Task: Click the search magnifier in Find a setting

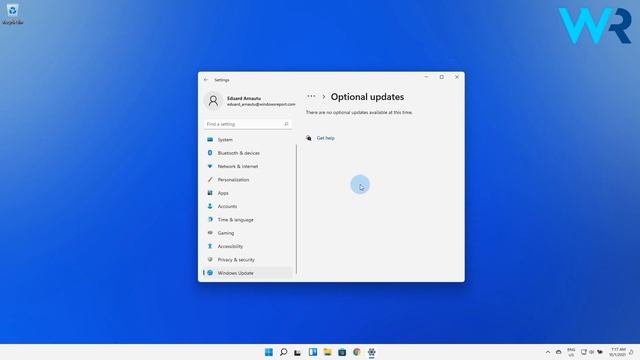Action: tap(287, 124)
